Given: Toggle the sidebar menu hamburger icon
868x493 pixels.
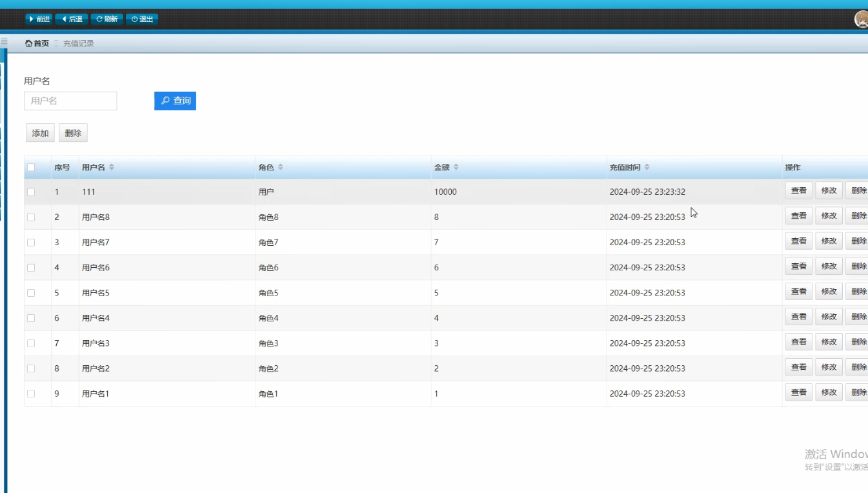Looking at the screenshot, I should click(4, 42).
